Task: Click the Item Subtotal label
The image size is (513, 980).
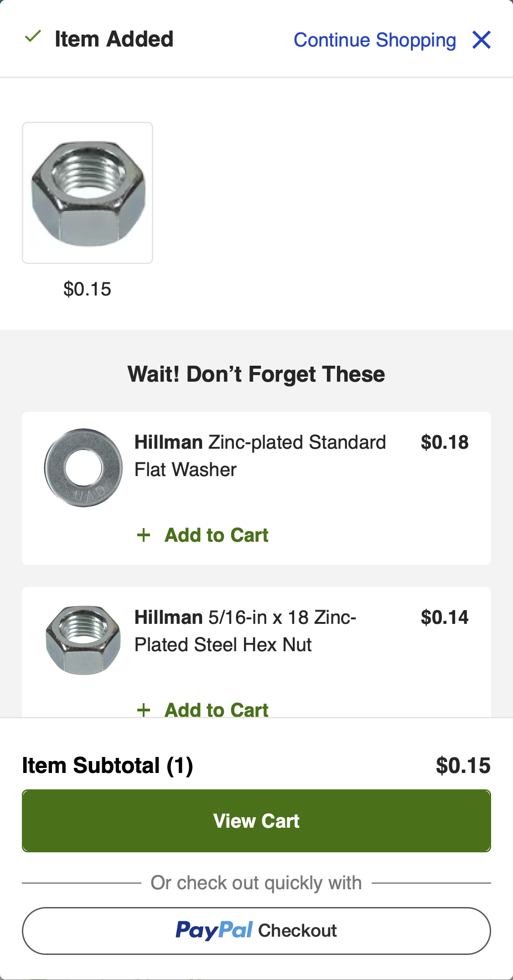Action: pos(108,766)
